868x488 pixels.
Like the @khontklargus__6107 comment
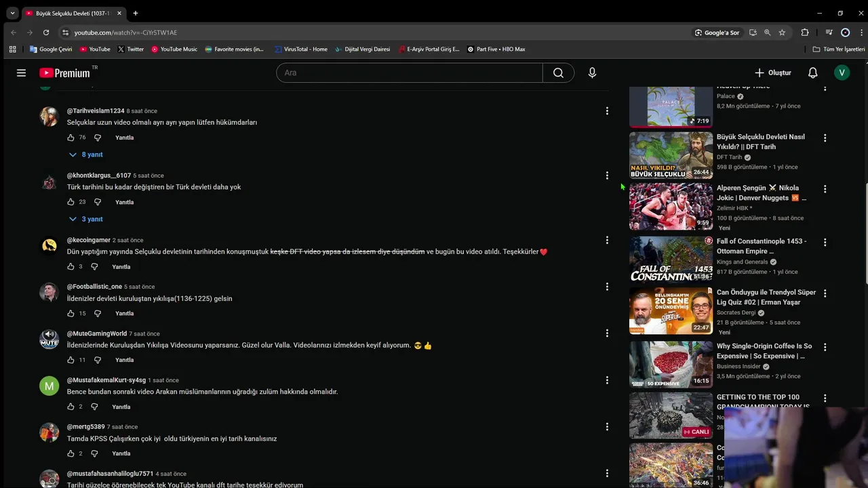[x=71, y=202]
